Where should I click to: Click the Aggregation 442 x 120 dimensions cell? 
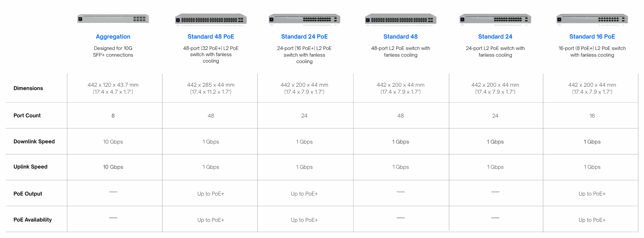click(x=113, y=88)
